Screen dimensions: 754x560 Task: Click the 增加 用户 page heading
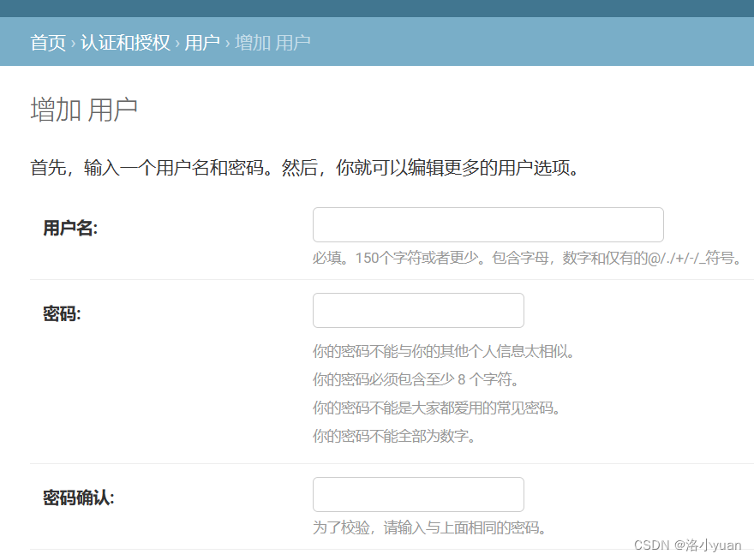(x=84, y=110)
